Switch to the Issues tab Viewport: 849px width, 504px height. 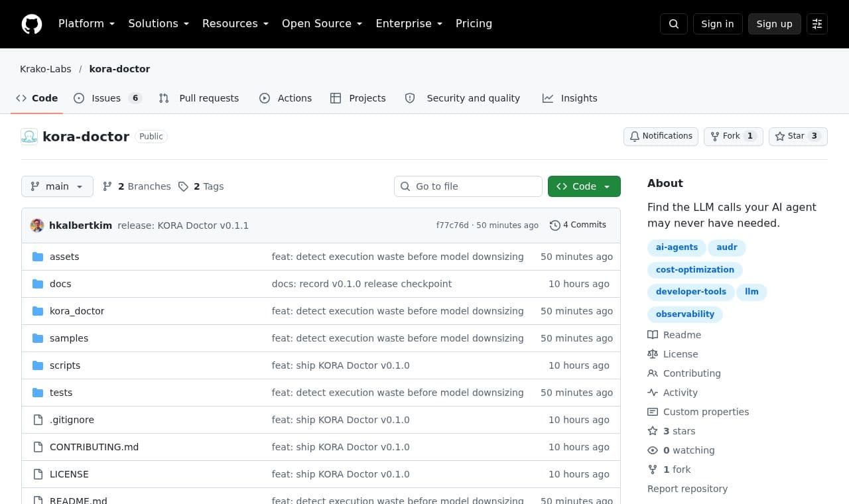pos(107,98)
